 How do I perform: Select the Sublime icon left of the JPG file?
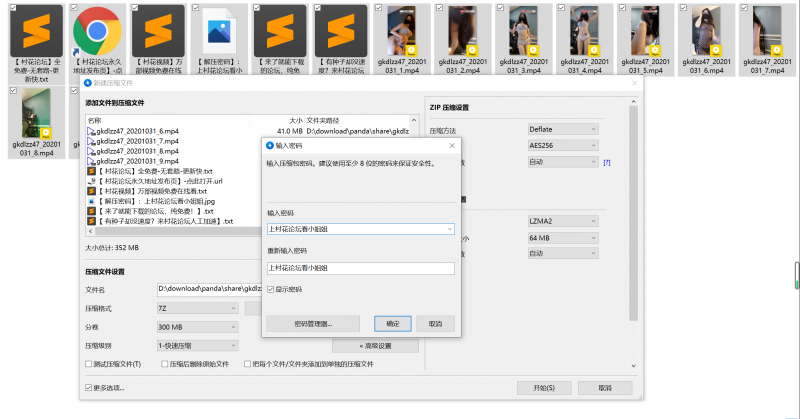pos(158,30)
